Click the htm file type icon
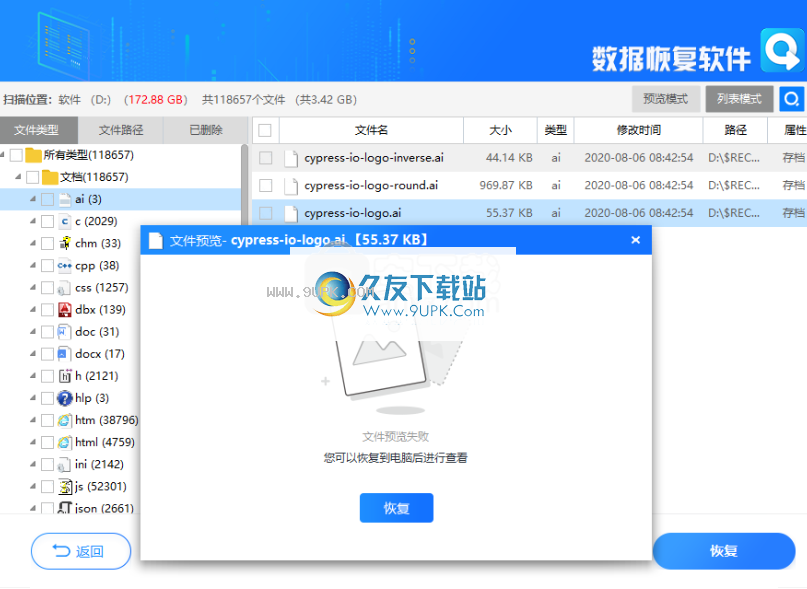807x589 pixels. (x=64, y=421)
